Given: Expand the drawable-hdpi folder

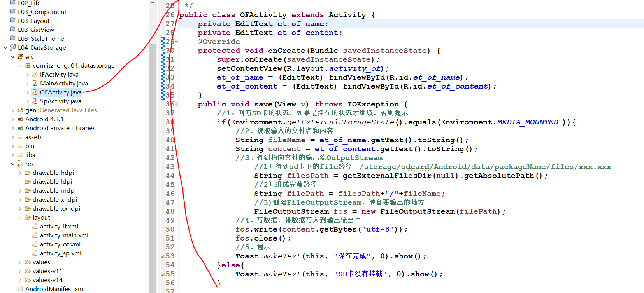Looking at the screenshot, I should pyautogui.click(x=20, y=173).
